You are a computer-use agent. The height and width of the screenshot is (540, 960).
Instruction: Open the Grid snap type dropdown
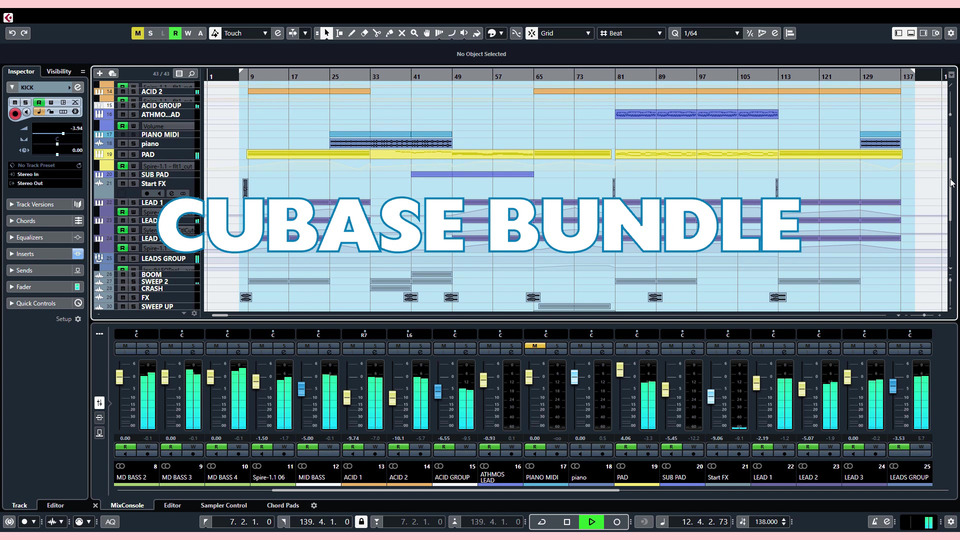tap(566, 33)
